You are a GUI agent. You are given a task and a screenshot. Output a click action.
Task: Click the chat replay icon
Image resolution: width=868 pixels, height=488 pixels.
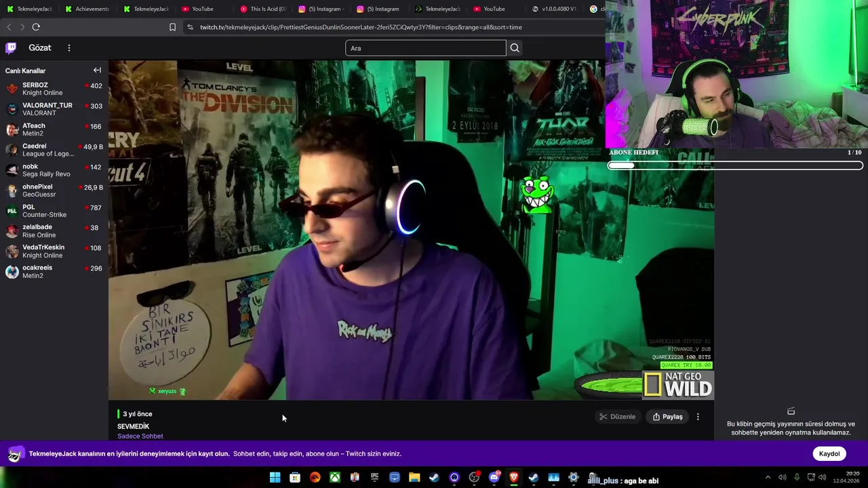pos(791,411)
